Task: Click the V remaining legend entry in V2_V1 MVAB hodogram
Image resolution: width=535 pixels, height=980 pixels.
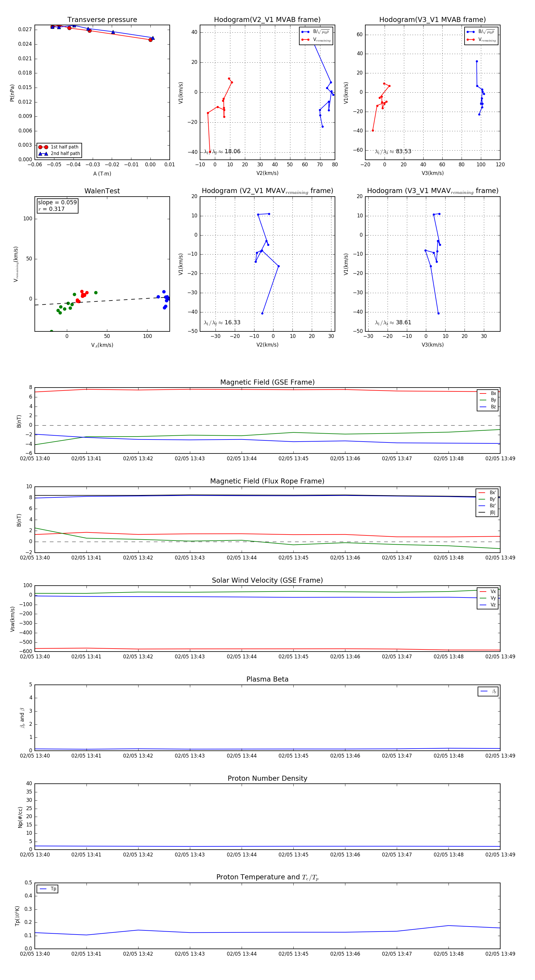Action: coord(316,39)
